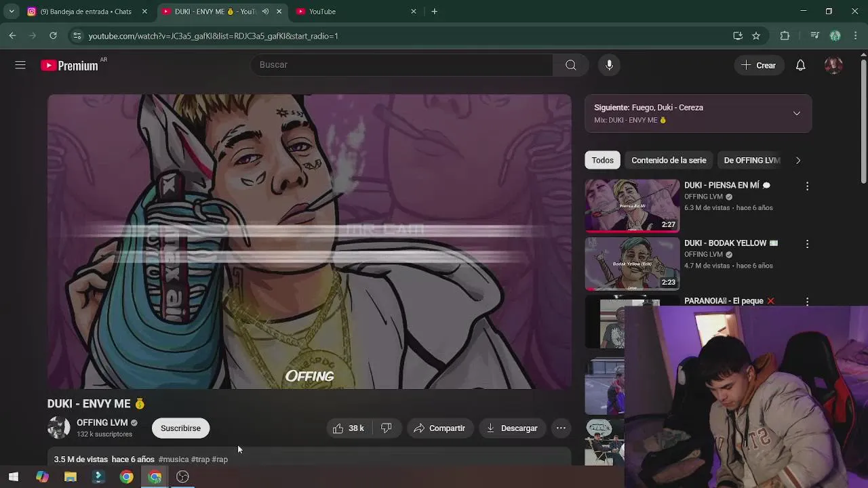This screenshot has height=488, width=868.
Task: Click the #trap hashtag
Action: tap(201, 460)
